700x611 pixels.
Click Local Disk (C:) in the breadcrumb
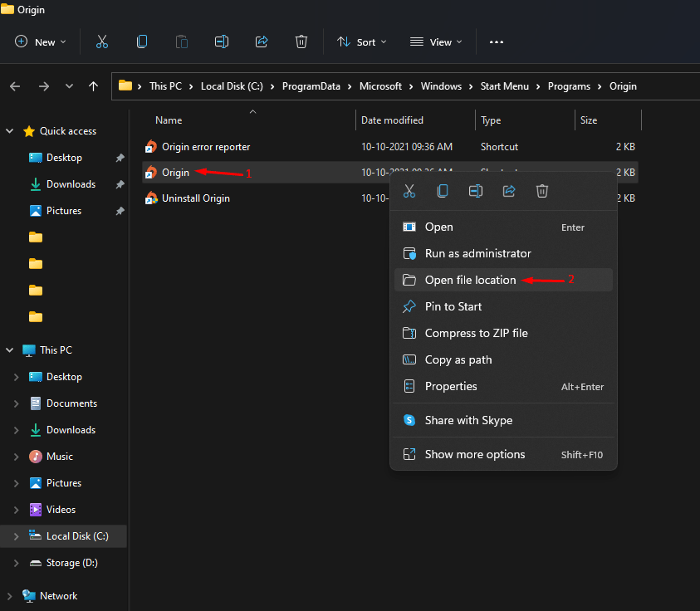[232, 86]
